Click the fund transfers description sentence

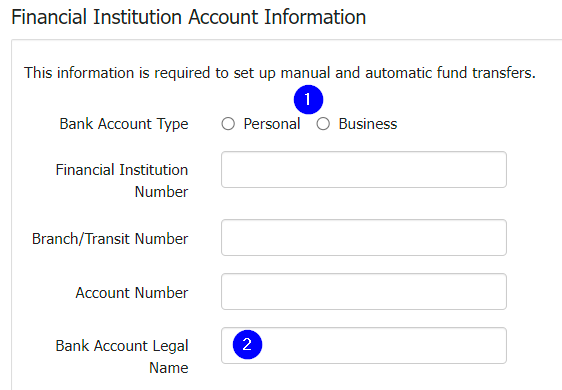280,73
